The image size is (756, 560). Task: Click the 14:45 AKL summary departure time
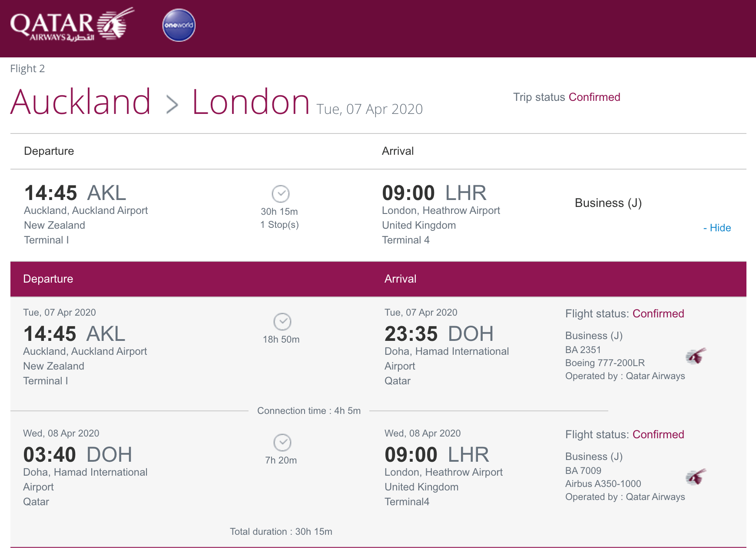75,193
